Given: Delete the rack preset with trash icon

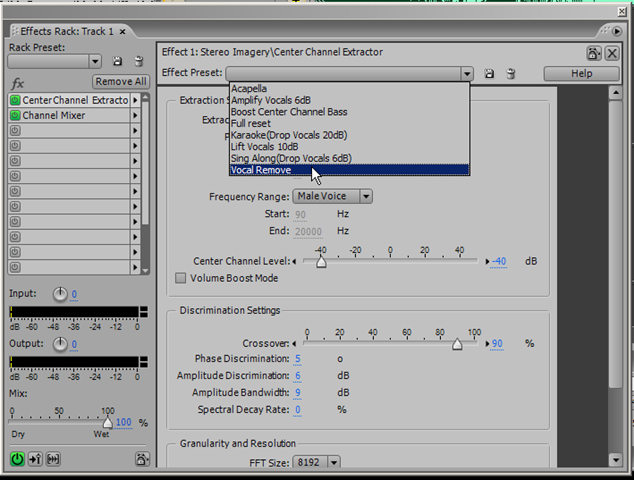Looking at the screenshot, I should (137, 62).
